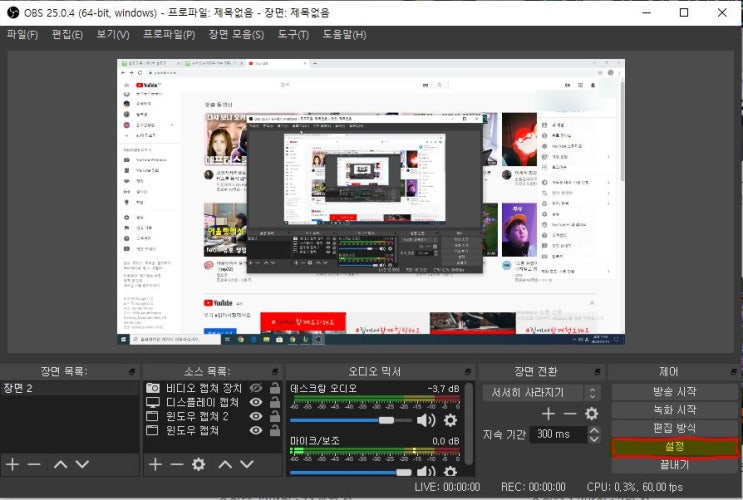
Task: Remove selected scene with minus icon
Action: 34,464
